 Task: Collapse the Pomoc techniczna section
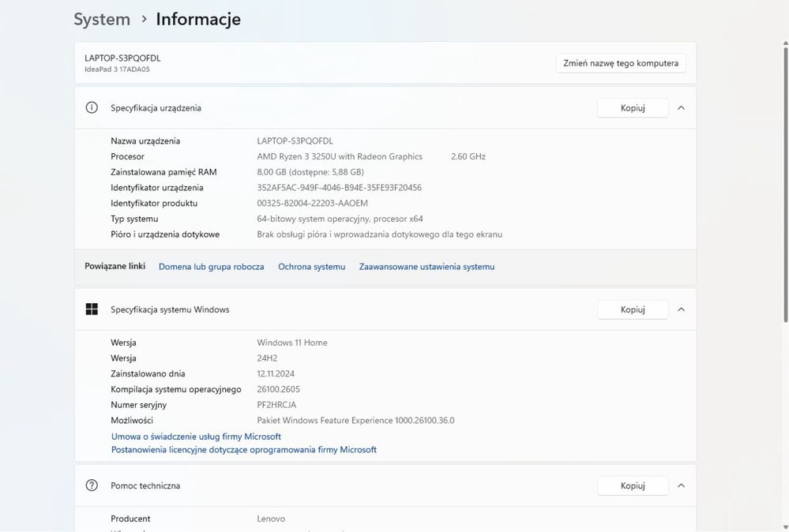681,485
